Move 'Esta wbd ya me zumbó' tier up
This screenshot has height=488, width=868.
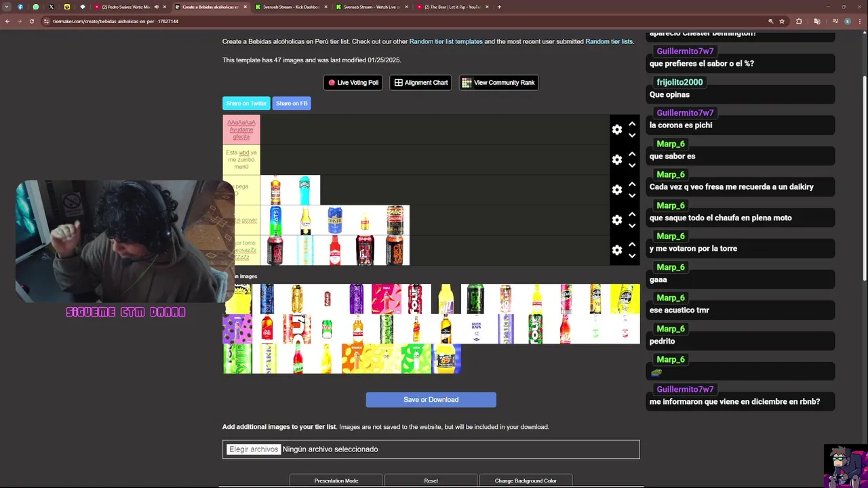point(632,155)
